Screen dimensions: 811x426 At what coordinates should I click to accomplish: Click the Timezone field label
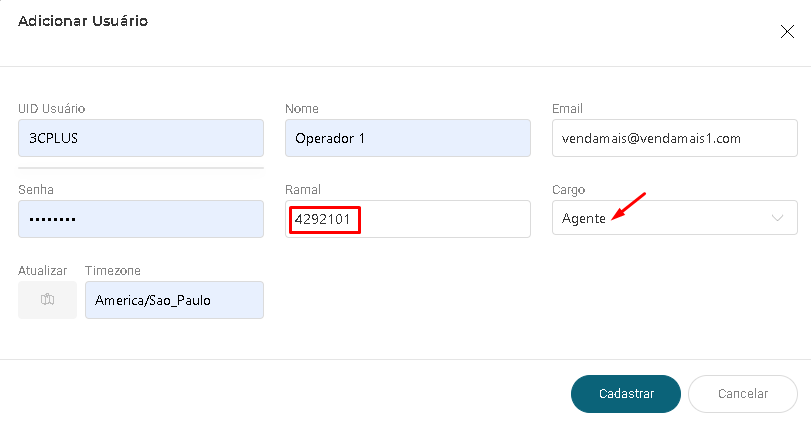[113, 271]
